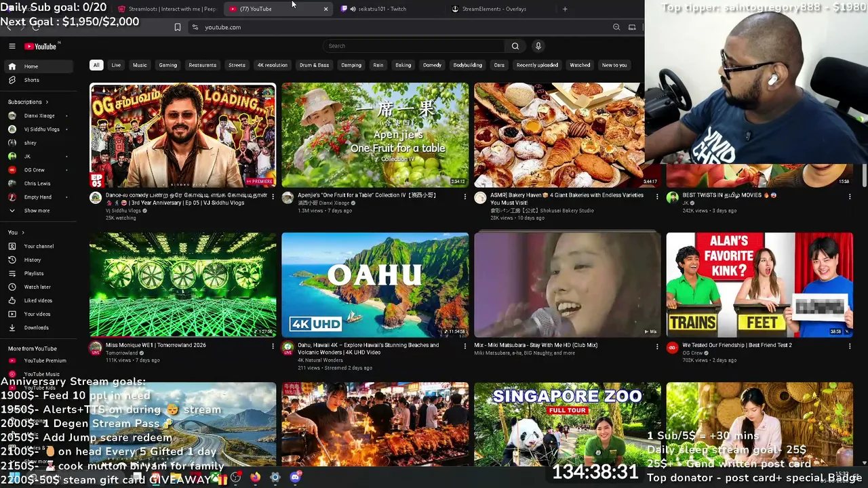Open options menu for Apenjie's One Fruit video

465,197
